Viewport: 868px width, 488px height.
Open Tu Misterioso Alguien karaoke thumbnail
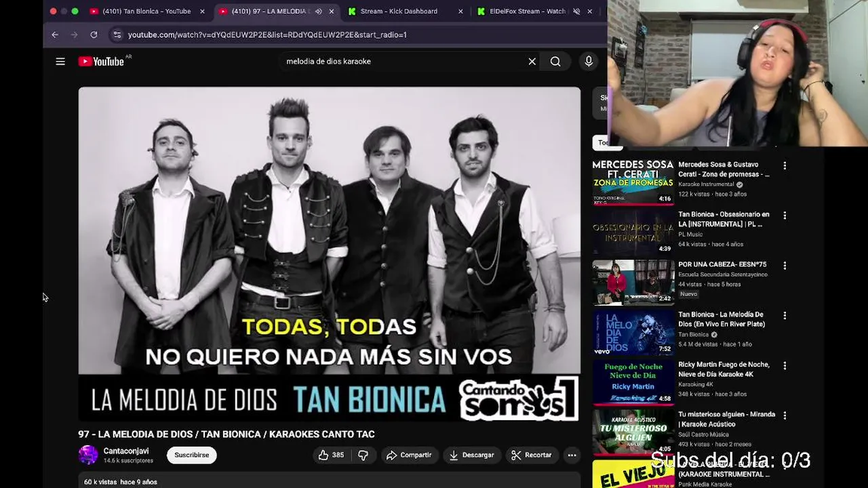tap(633, 432)
